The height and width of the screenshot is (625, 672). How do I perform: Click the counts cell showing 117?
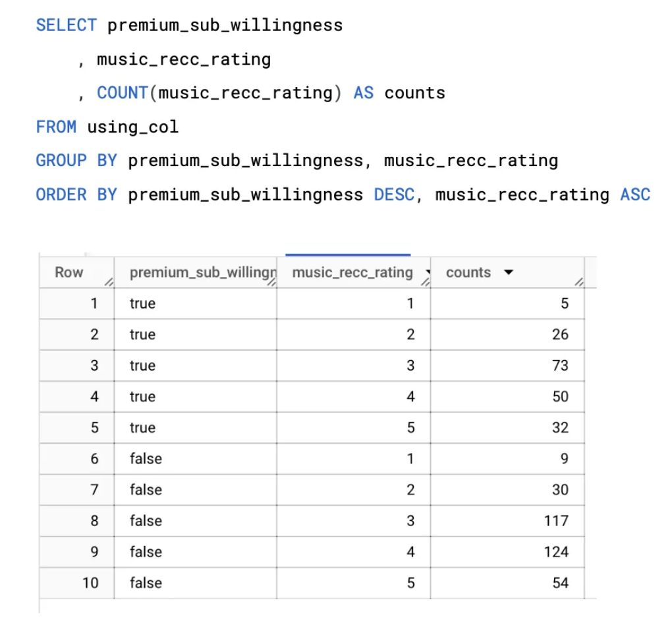coord(555,521)
